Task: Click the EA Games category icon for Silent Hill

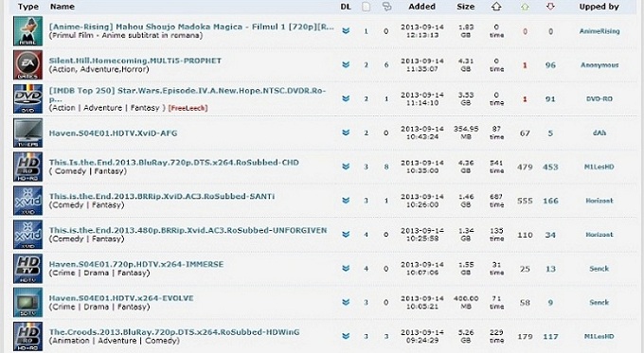Action: 27,65
